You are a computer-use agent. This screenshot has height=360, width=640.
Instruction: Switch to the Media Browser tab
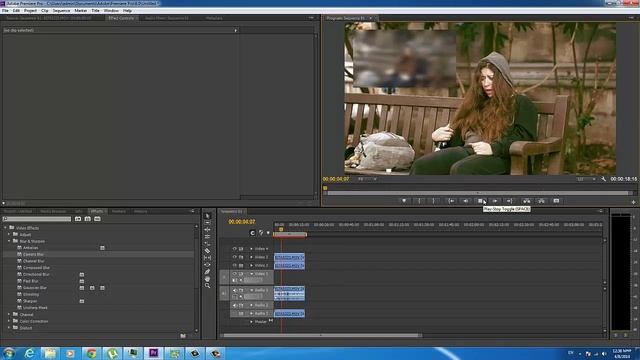[53, 211]
